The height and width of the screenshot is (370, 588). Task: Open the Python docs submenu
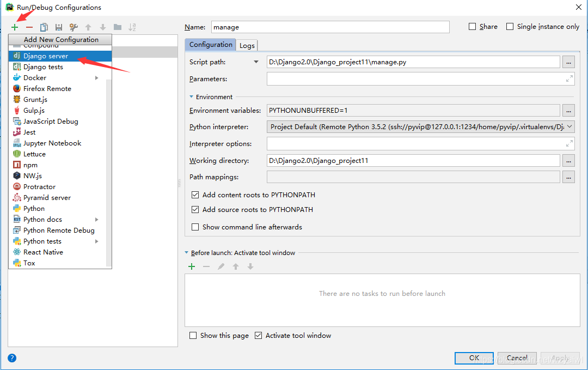tap(57, 219)
